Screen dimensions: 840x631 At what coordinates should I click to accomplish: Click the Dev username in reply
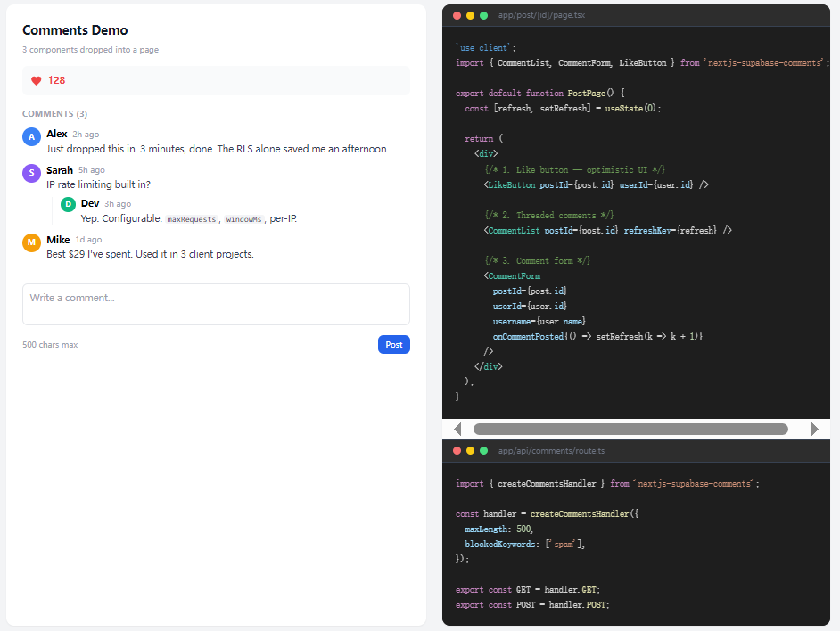click(90, 203)
